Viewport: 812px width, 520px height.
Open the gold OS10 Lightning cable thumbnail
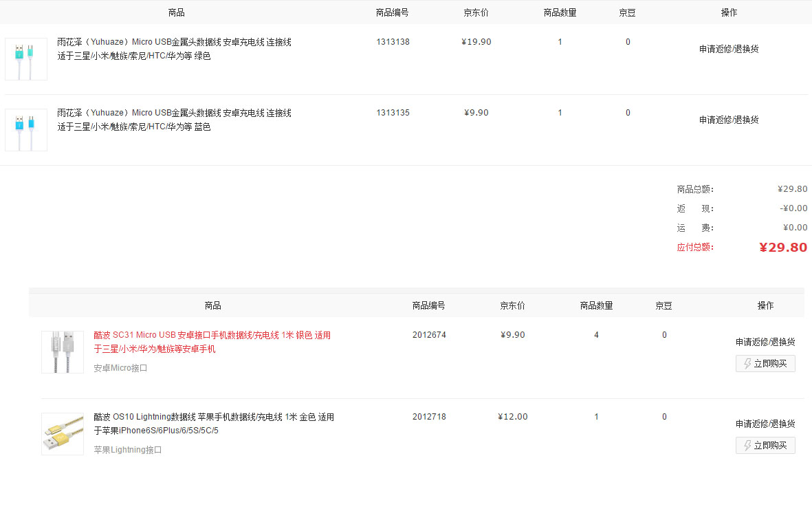pos(63,434)
